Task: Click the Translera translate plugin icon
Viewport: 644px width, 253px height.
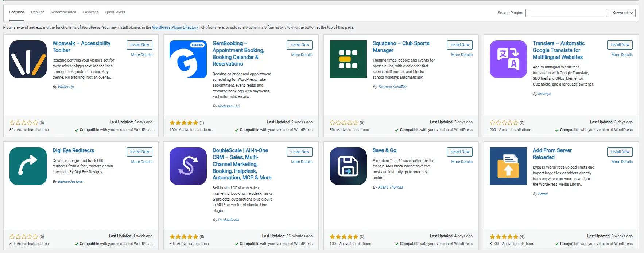Action: (x=508, y=59)
